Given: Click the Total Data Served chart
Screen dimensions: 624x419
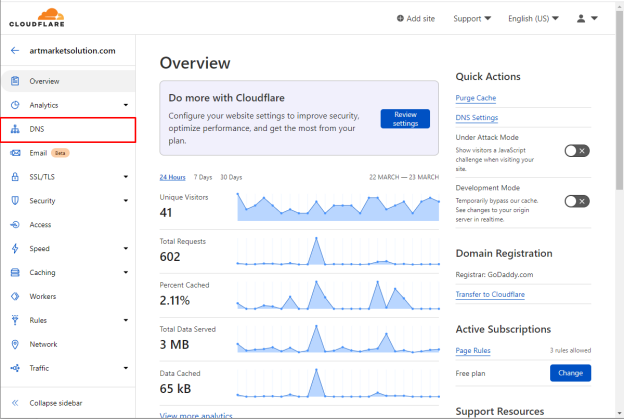Looking at the screenshot, I should point(338,339).
